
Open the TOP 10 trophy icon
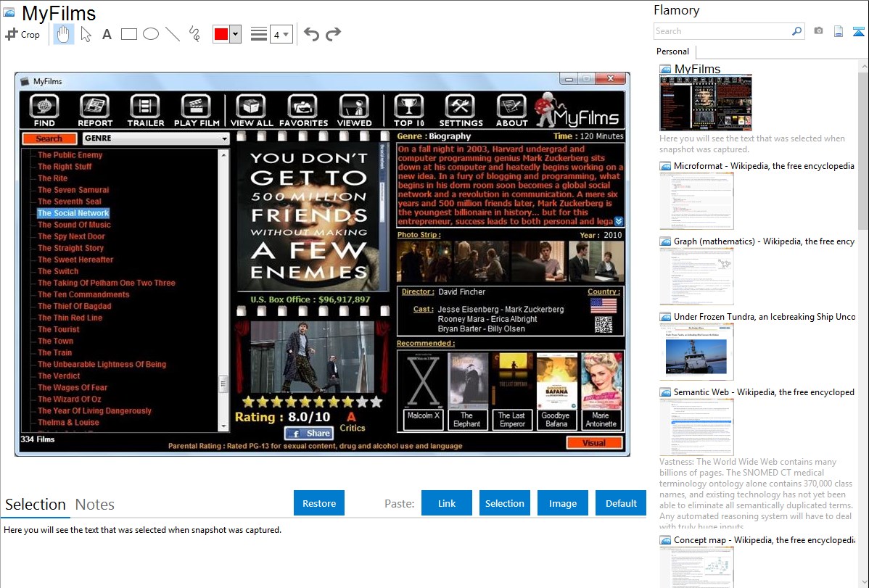click(409, 110)
